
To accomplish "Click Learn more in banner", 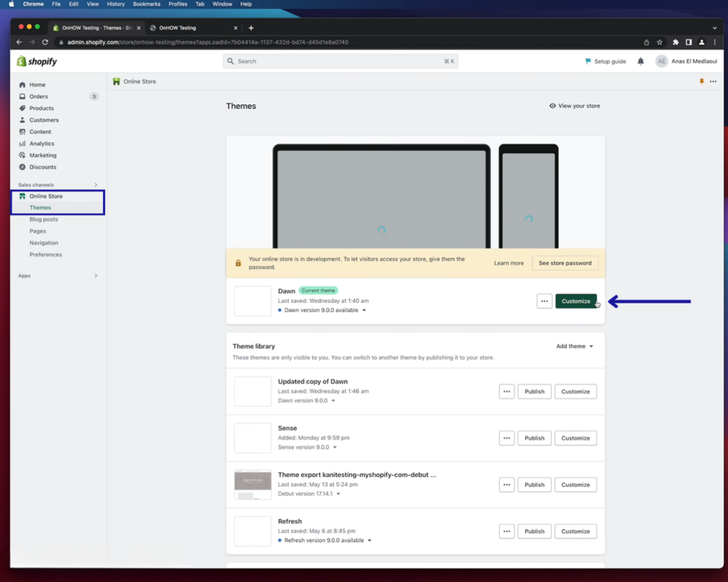I will click(x=508, y=263).
